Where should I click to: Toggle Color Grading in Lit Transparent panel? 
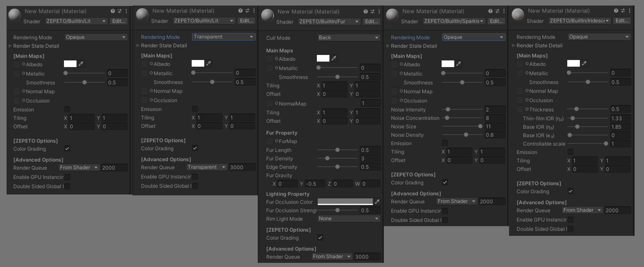[195, 148]
